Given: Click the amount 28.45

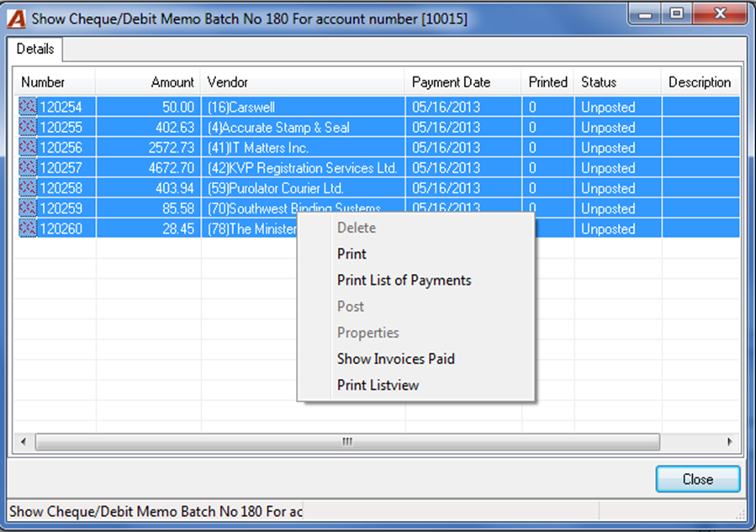Looking at the screenshot, I should [x=178, y=229].
